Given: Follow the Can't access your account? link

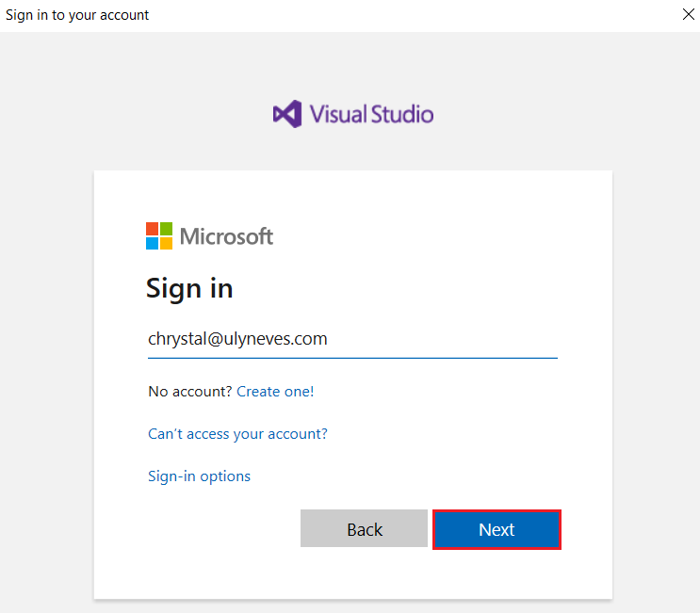Looking at the screenshot, I should [x=237, y=434].
